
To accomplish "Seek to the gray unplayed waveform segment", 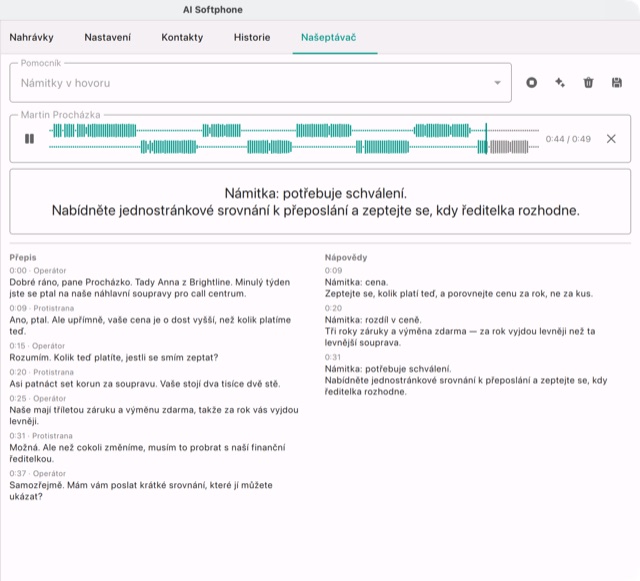I will [x=509, y=147].
